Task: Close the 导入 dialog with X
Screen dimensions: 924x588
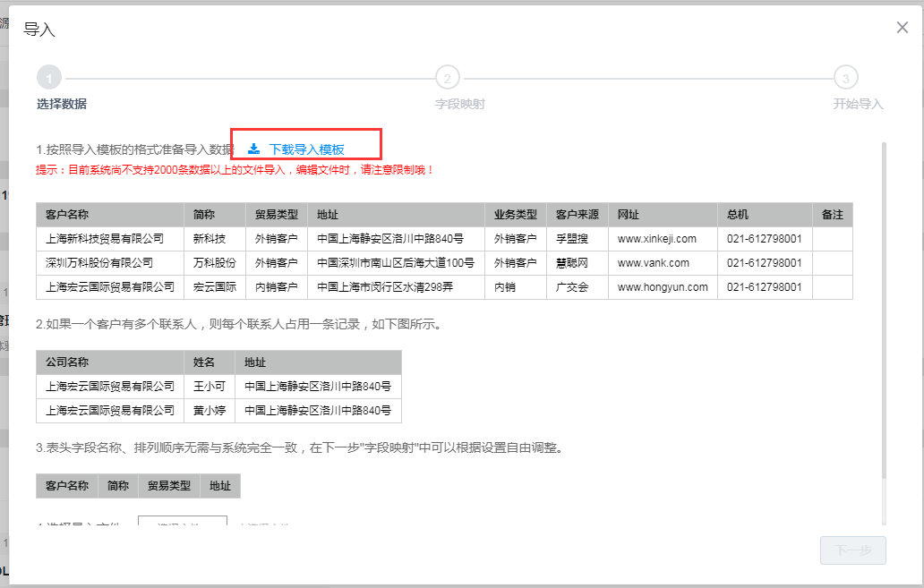Action: pyautogui.click(x=903, y=28)
